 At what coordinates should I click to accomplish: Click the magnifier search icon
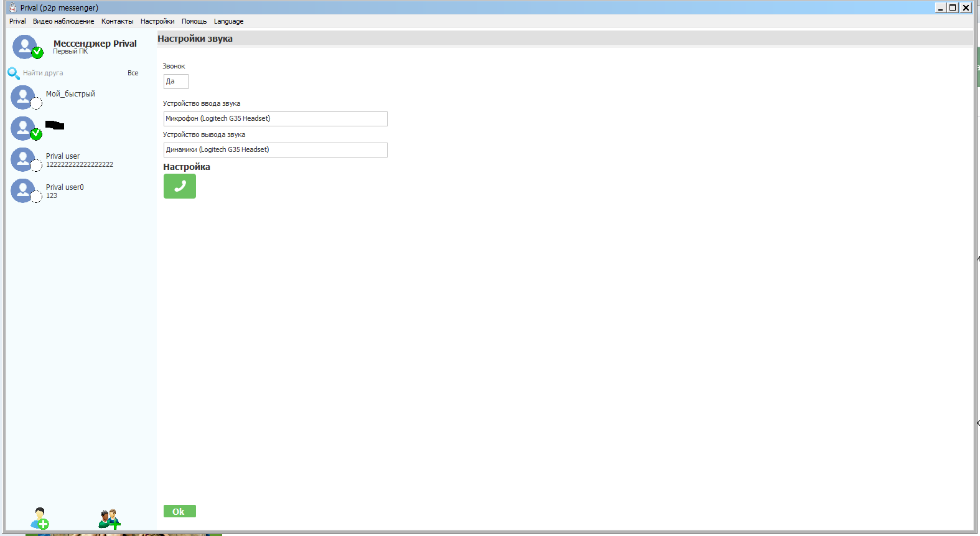[x=13, y=73]
